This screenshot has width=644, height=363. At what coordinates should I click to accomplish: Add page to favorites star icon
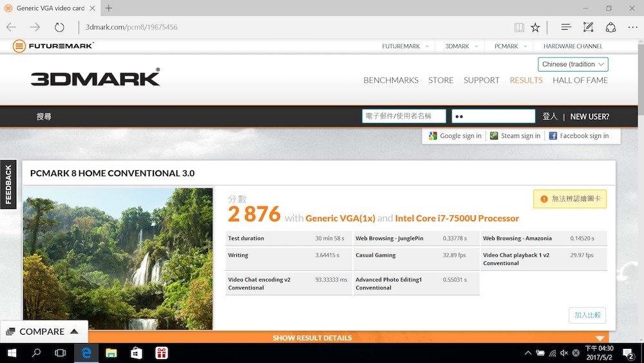[x=535, y=28]
